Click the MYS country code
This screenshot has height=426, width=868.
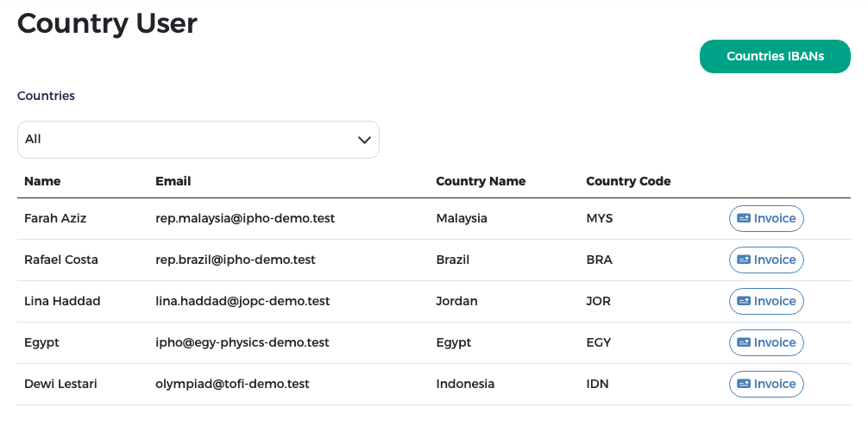coord(600,218)
